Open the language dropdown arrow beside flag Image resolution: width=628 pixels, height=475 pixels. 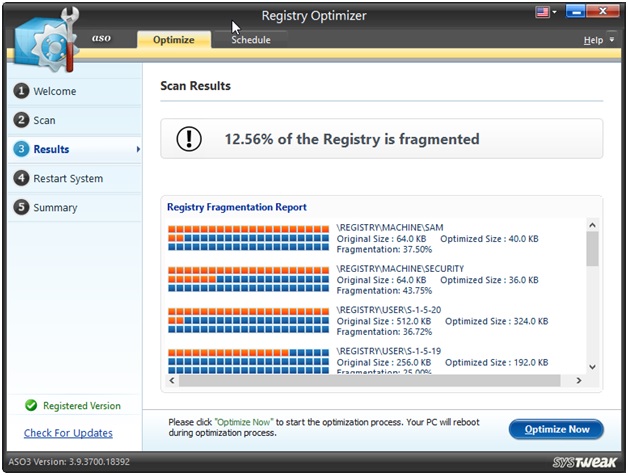(555, 12)
